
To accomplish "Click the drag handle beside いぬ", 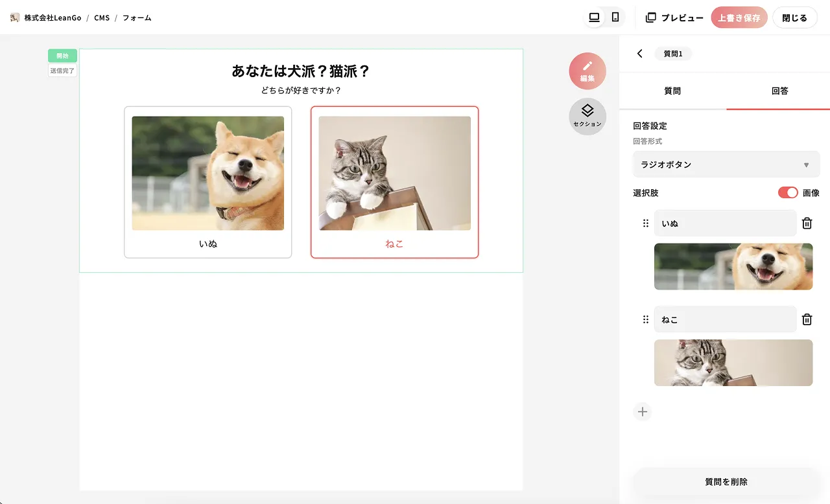I will tap(645, 223).
